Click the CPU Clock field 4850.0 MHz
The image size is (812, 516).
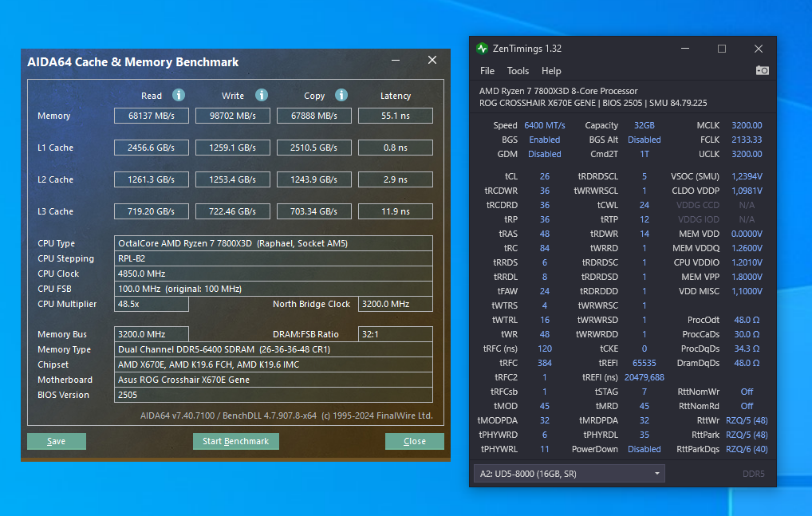274,274
